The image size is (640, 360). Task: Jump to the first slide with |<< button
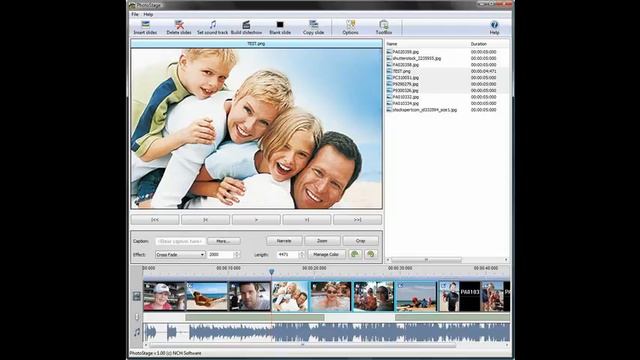tap(155, 220)
